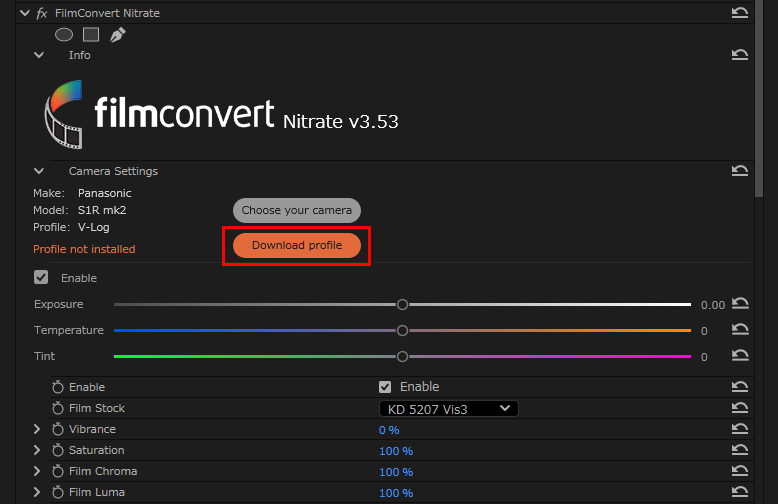Expand the Film Chroma parameter
The width and height of the screenshot is (778, 504).
tap(37, 471)
